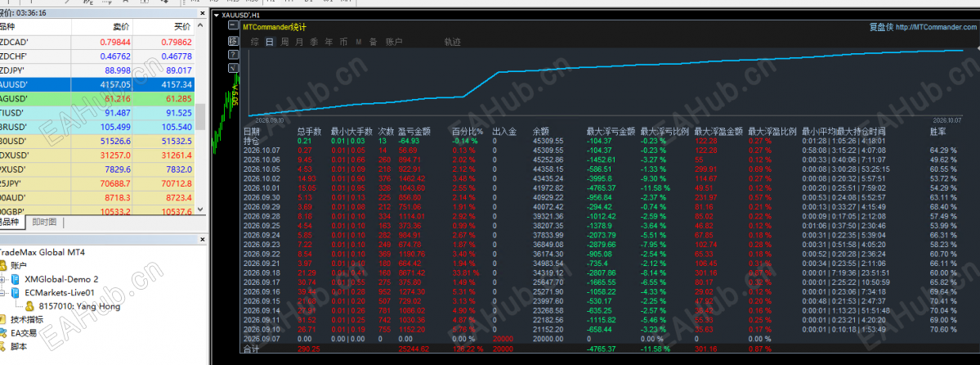Screen dimensions: 980x365
Task: Click the ECMarkets-Live01 server icon
Action: tap(16, 292)
